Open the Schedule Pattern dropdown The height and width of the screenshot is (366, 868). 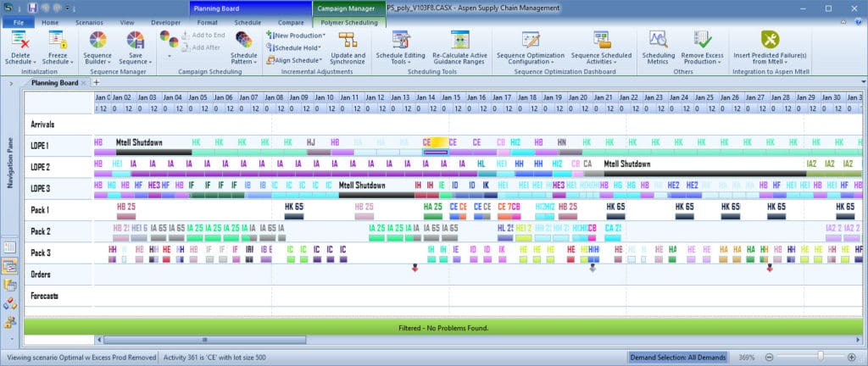pos(244,61)
